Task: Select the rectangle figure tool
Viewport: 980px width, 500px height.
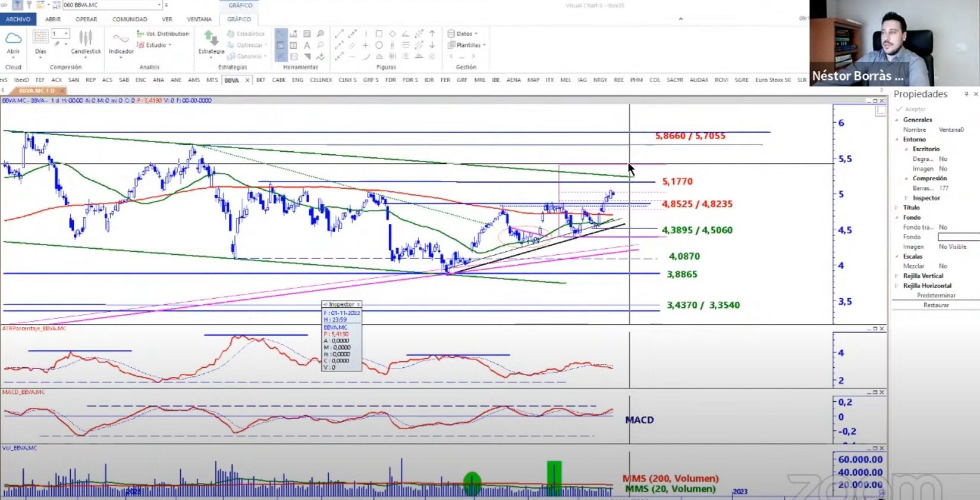Action: (379, 34)
